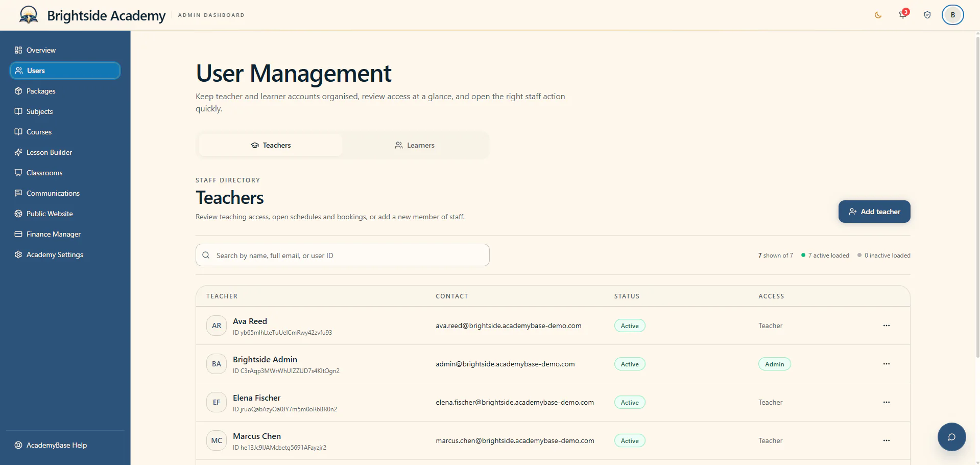Open the chat bubble floating button
Image resolution: width=980 pixels, height=465 pixels.
[951, 437]
